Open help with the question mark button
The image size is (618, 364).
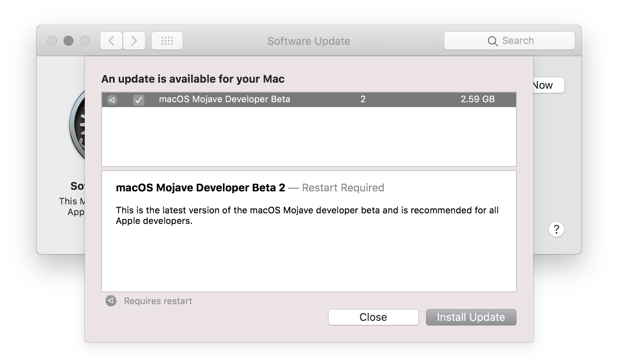[x=556, y=229]
